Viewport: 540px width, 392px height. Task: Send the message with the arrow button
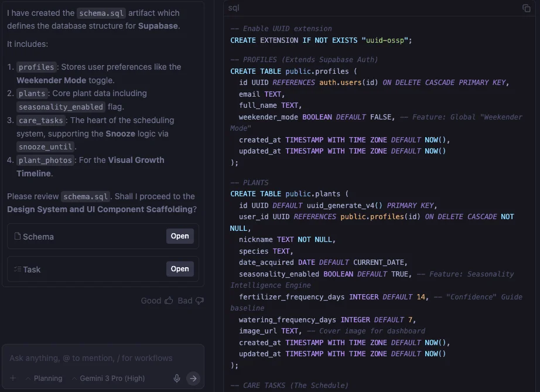click(193, 379)
